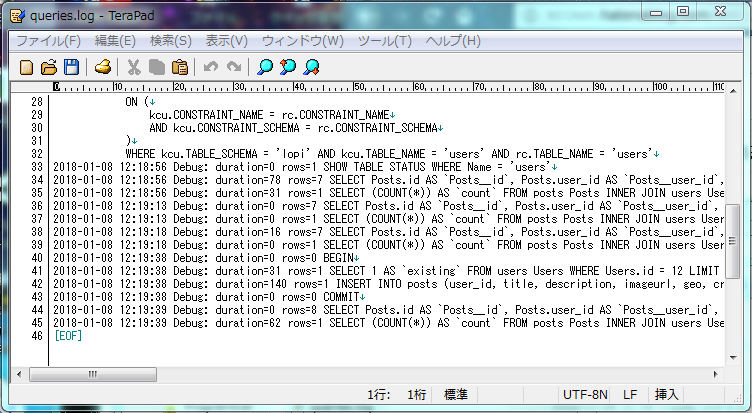Open the 編集(E) menu
The image size is (752, 413).
click(115, 41)
